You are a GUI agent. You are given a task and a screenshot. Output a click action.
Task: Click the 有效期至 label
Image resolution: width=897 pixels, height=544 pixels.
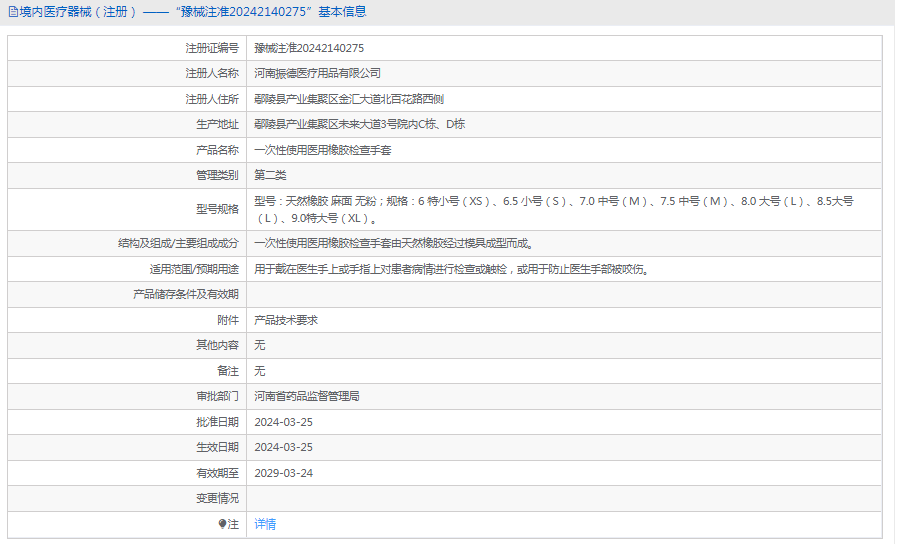(x=217, y=473)
